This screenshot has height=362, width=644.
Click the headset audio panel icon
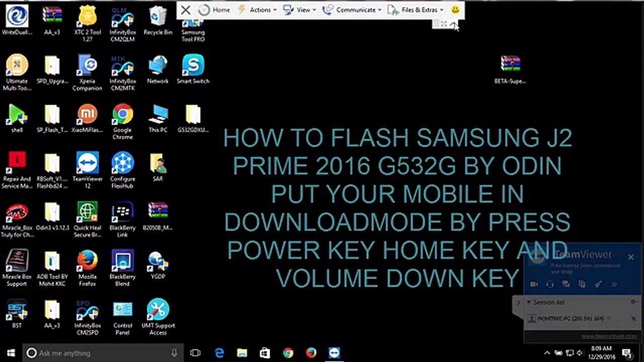pos(550,284)
